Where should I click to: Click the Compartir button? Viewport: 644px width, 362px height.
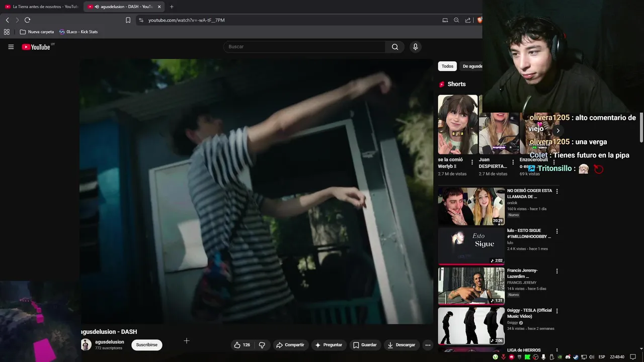pos(290,345)
